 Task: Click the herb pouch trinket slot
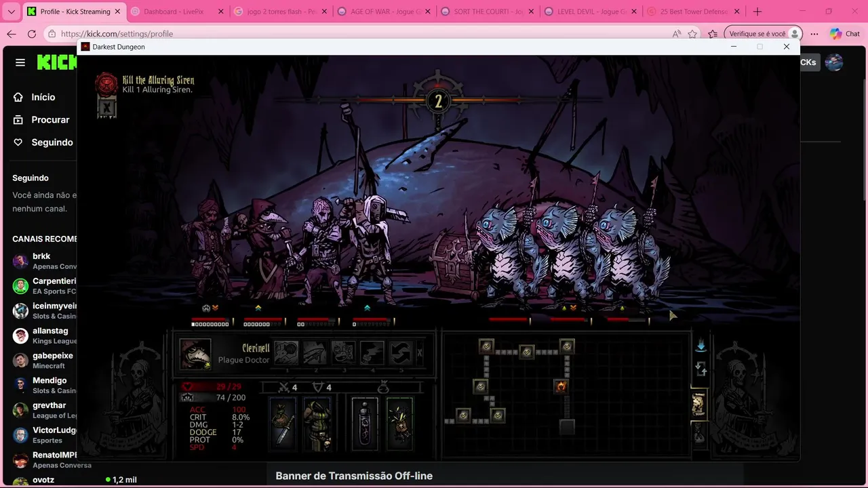pos(399,424)
